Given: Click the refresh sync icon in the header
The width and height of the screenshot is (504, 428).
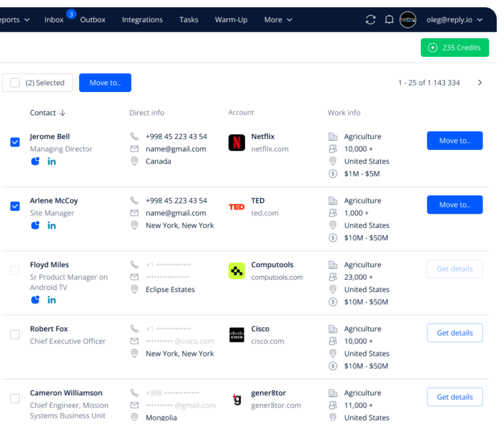Looking at the screenshot, I should point(371,20).
